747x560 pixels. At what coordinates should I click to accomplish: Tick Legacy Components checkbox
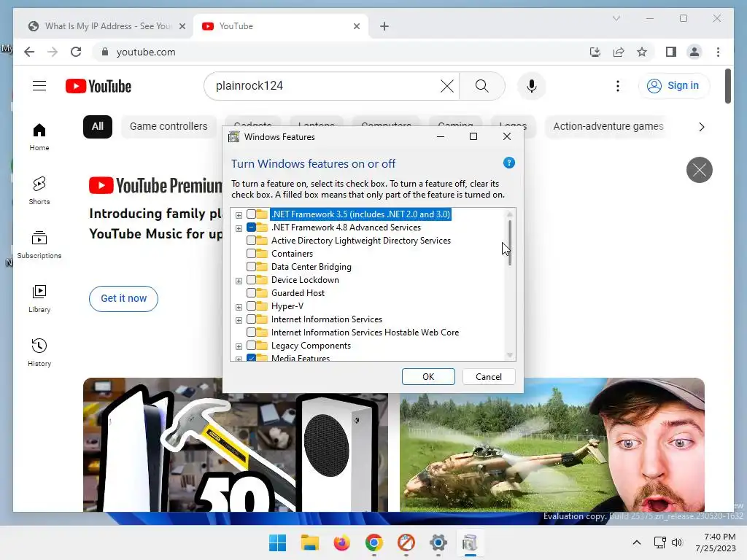251,346
